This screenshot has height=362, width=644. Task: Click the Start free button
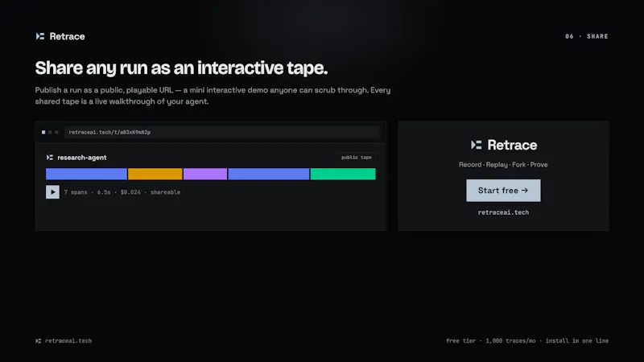(503, 191)
